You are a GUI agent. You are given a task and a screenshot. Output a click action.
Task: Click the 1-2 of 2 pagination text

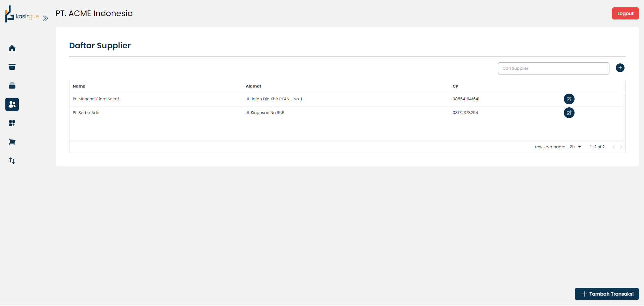597,147
